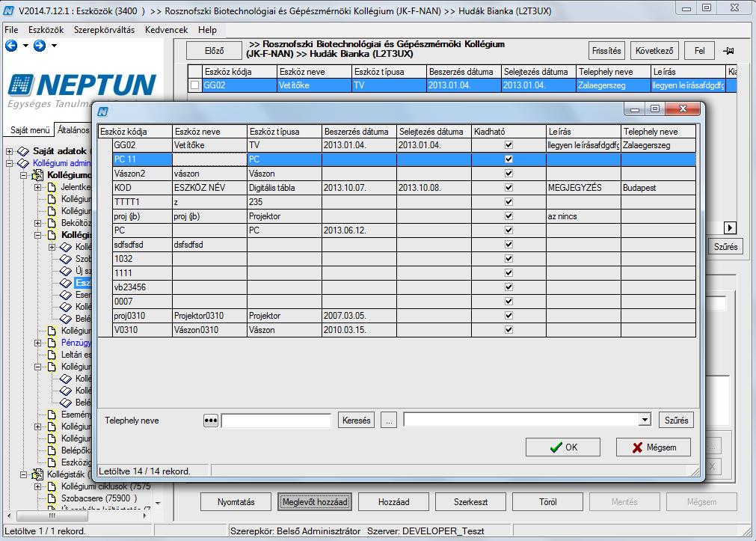This screenshot has height=541, width=756.
Task: Toggle Kiadható checkbox for proj0310 row
Action: (508, 315)
